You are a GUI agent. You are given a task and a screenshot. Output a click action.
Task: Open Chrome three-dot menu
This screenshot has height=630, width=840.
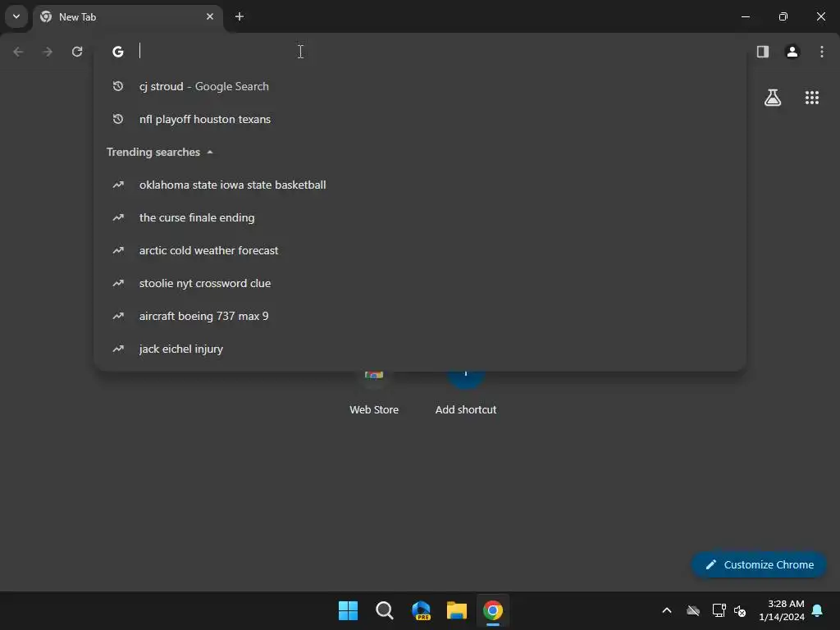(822, 52)
